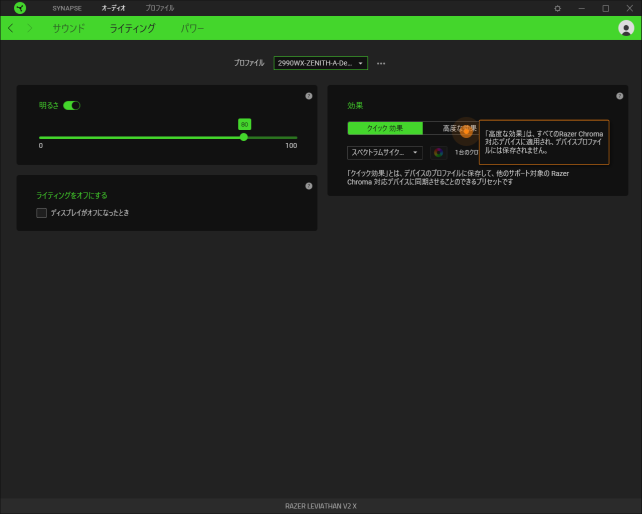
Task: Switch to the SYNAPSE tab
Action: click(x=67, y=8)
